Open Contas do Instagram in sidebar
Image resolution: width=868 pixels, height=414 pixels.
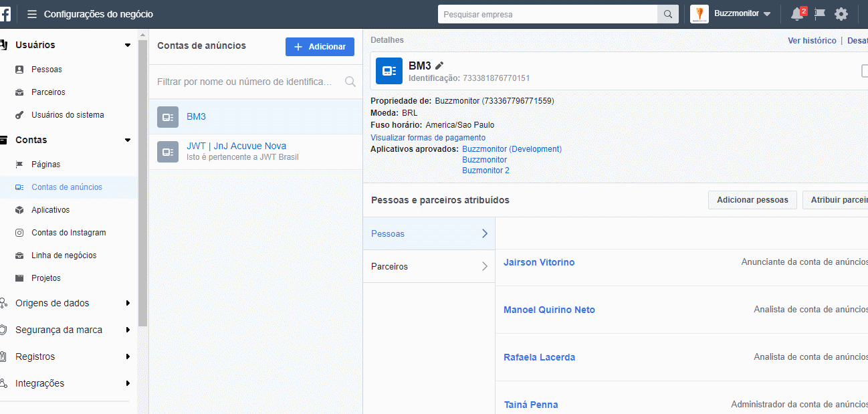pyautogui.click(x=68, y=233)
